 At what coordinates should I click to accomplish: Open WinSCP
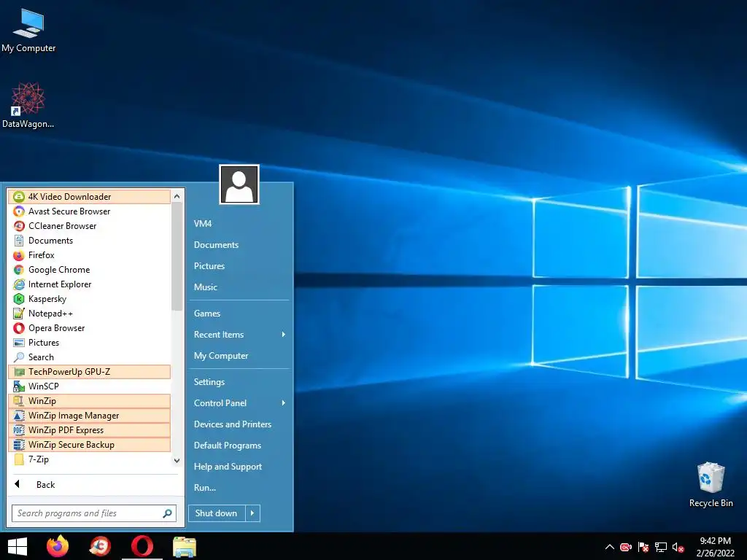(x=90, y=386)
